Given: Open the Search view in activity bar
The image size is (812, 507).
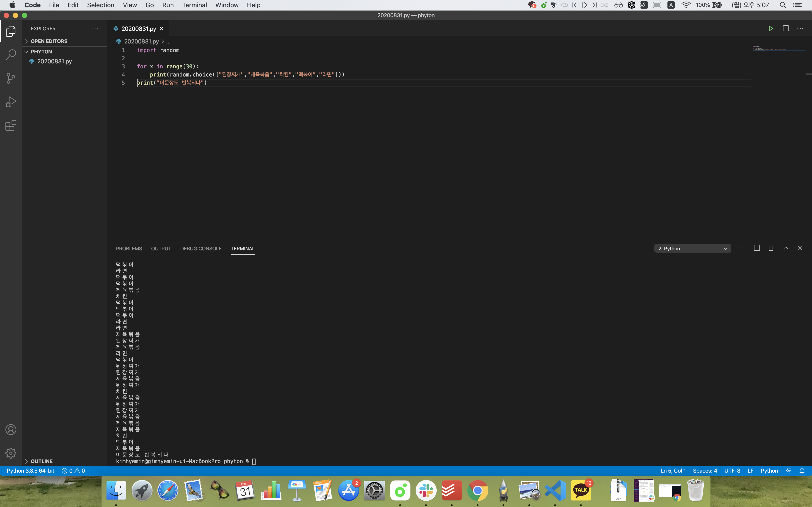Looking at the screenshot, I should [11, 55].
